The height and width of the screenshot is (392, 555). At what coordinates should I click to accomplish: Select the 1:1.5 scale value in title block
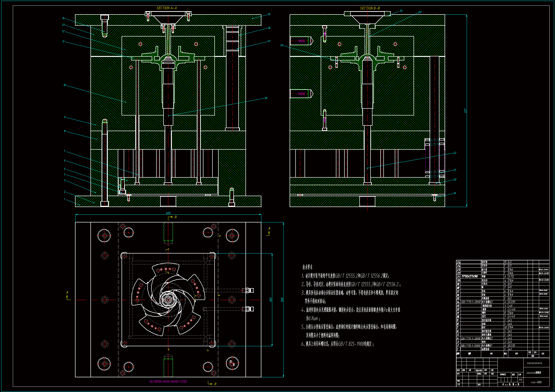tap(520, 380)
